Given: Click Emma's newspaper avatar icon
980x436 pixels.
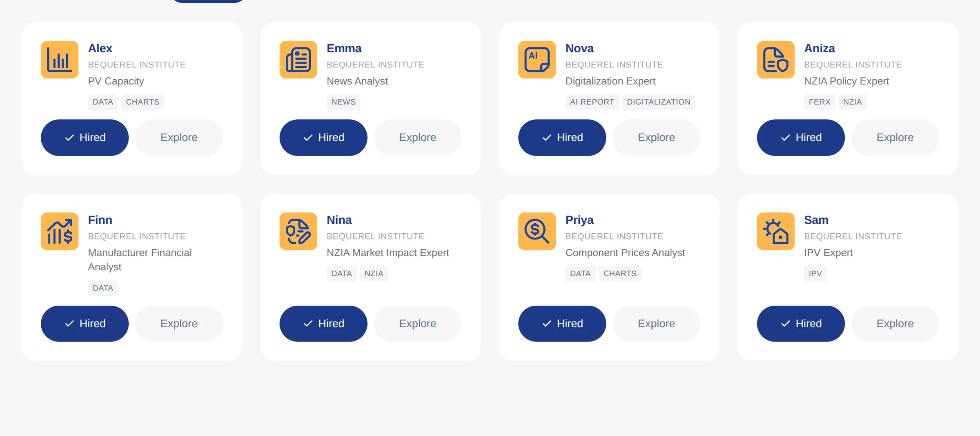Looking at the screenshot, I should pyautogui.click(x=298, y=60).
